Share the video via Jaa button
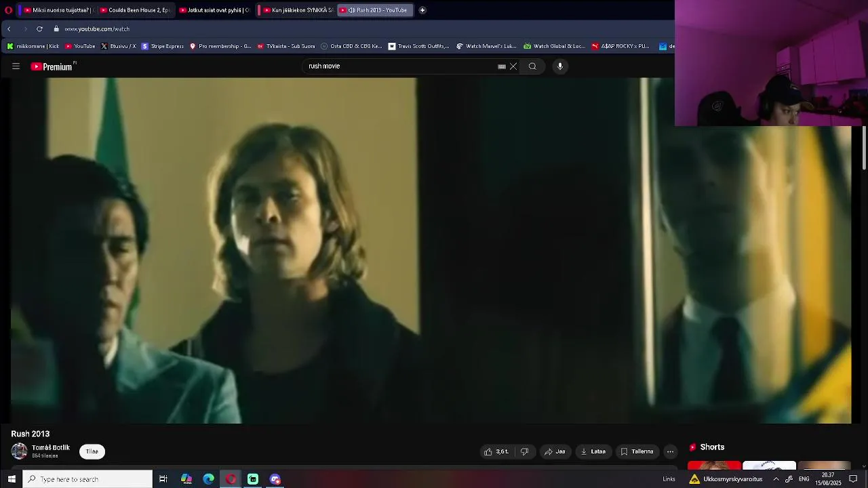The height and width of the screenshot is (488, 868). 555,451
